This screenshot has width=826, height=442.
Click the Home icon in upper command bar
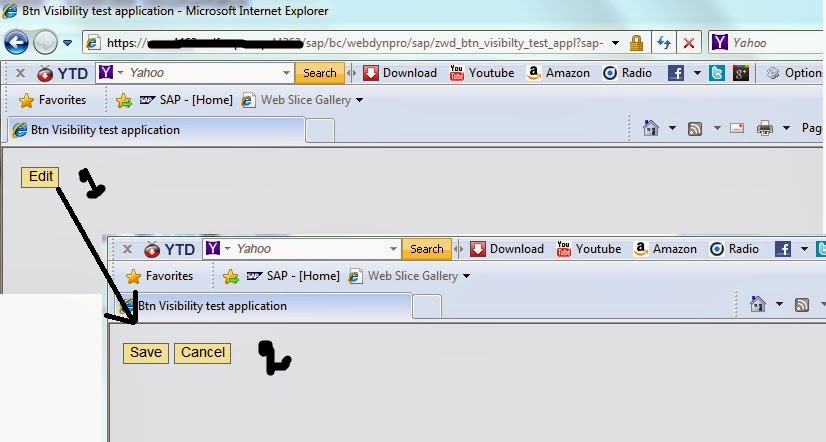click(651, 127)
